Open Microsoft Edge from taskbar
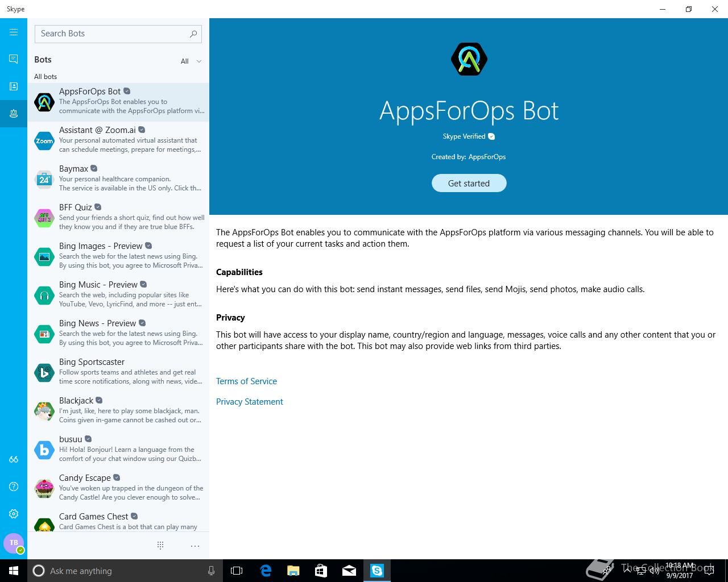The width and height of the screenshot is (728, 582). point(266,571)
